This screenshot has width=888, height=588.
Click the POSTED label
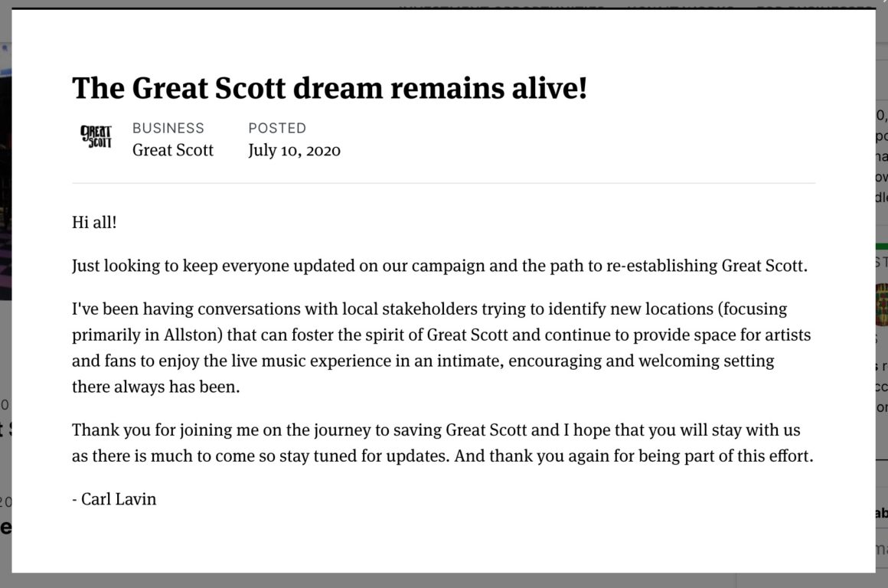point(277,128)
